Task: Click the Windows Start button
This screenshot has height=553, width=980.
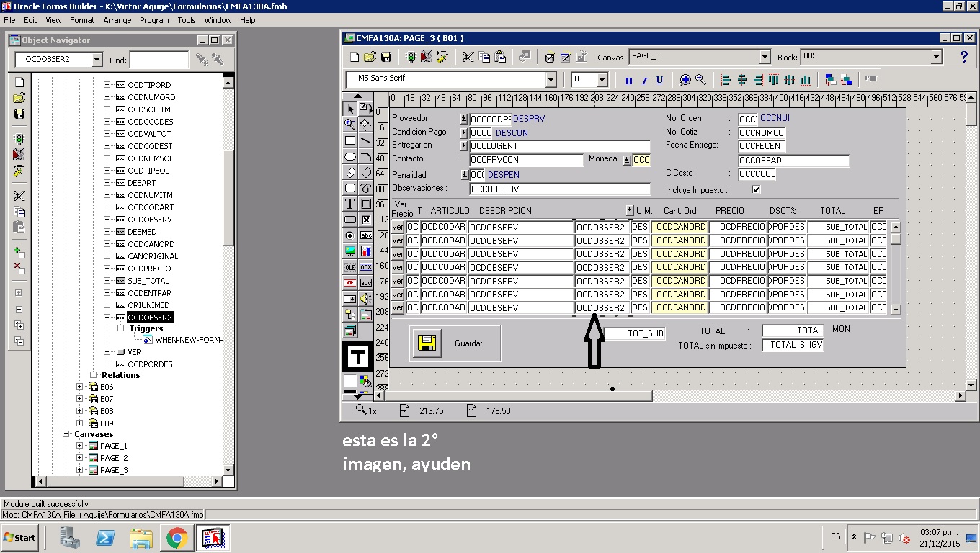Action: coord(20,537)
